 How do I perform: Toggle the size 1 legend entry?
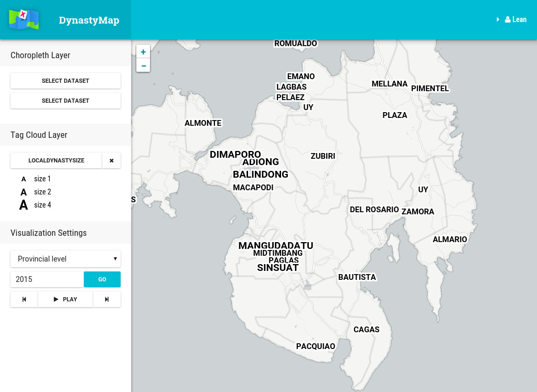(x=42, y=179)
